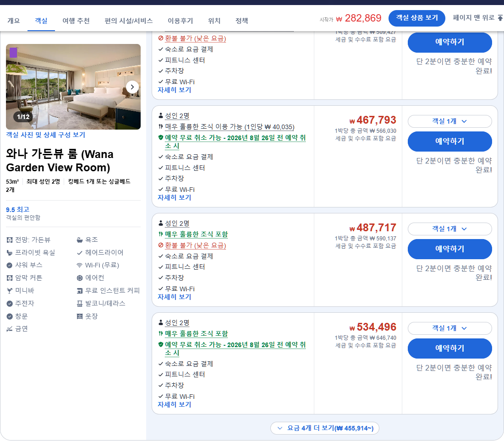504x441 pixels.
Task: Select the 객실 tab
Action: (41, 21)
